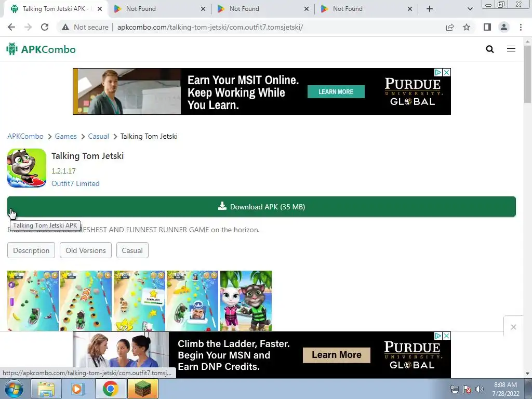Viewport: 532px width, 399px height.
Task: Open the Action Center flag icon
Action: [467, 389]
